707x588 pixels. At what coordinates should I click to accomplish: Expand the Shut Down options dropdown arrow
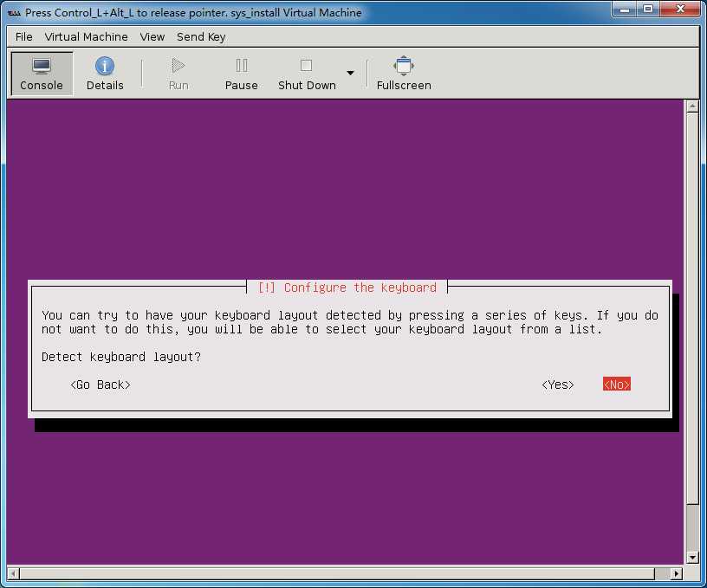(350, 73)
